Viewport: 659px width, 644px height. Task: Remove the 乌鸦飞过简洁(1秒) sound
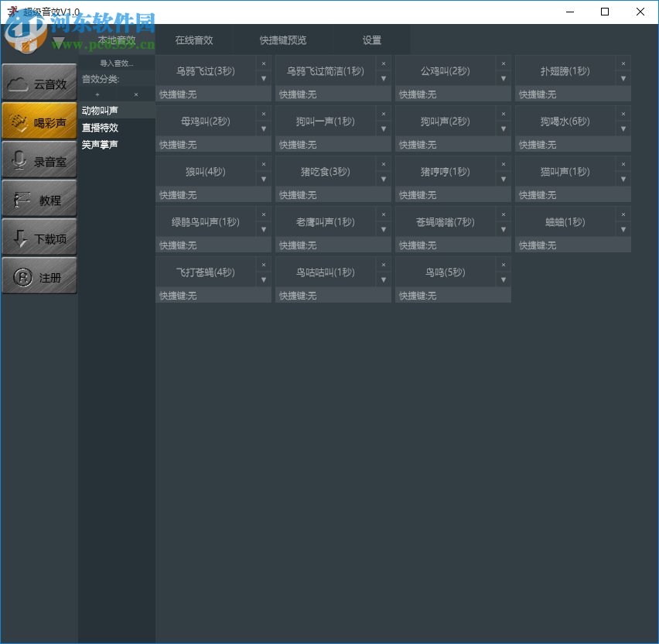pos(384,63)
